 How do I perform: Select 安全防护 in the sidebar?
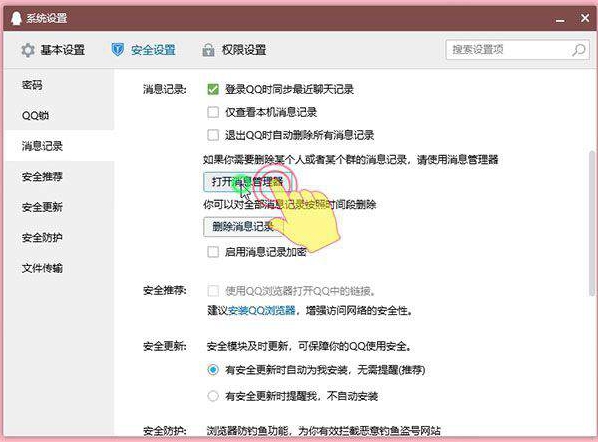pos(59,237)
